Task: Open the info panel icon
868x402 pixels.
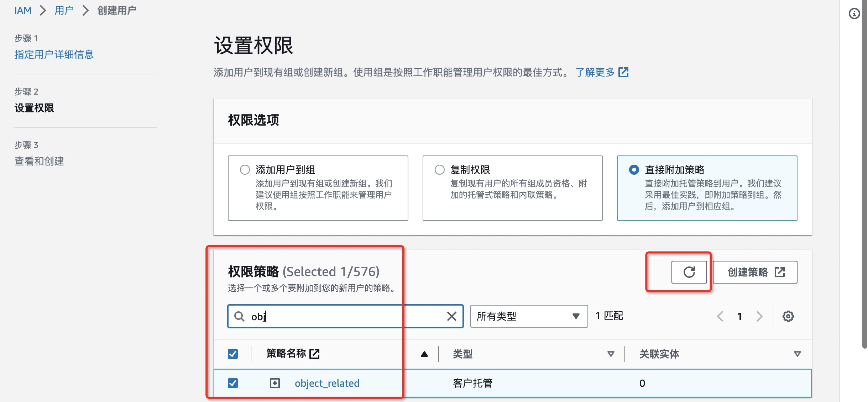Action: 854,14
